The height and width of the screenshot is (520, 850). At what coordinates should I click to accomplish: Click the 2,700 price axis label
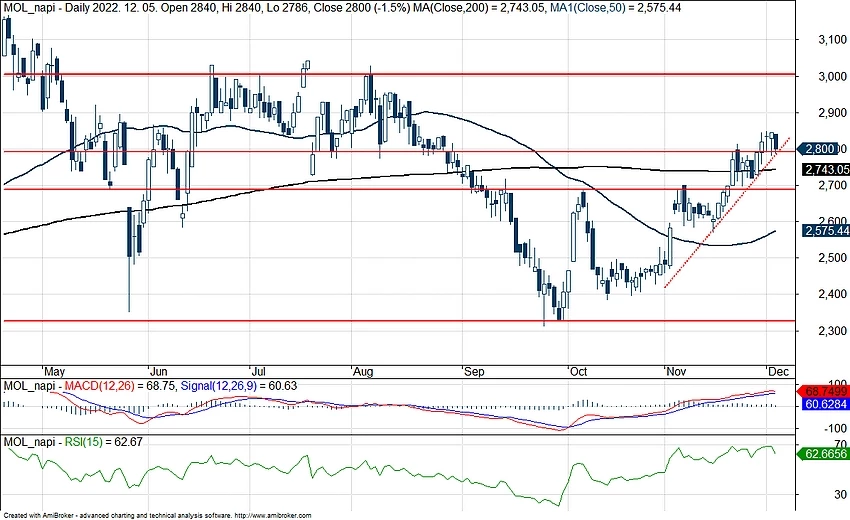click(832, 185)
